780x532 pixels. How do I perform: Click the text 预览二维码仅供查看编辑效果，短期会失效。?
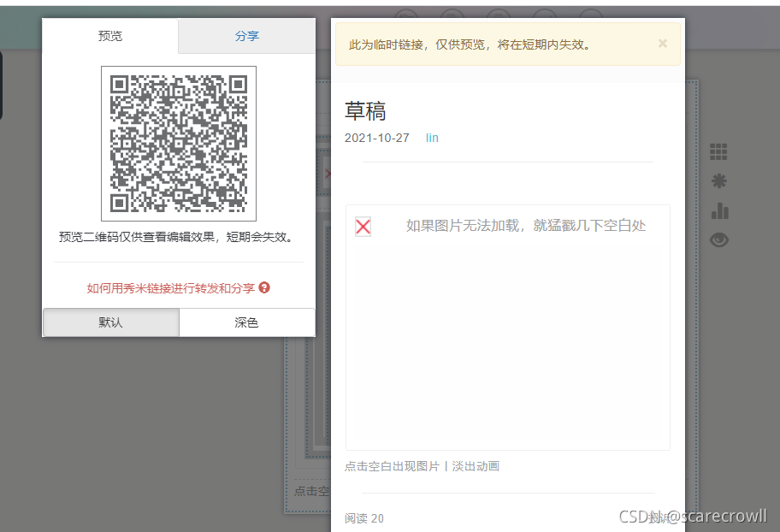click(176, 238)
